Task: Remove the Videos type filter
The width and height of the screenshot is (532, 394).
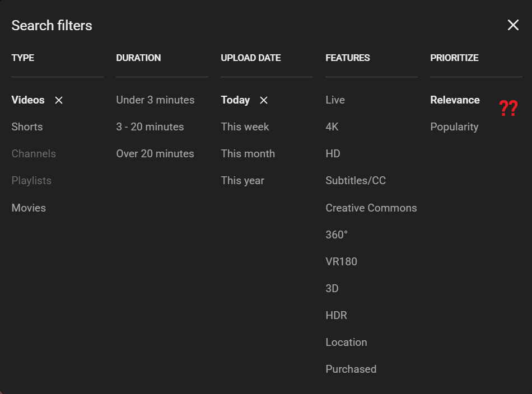Action: click(59, 100)
